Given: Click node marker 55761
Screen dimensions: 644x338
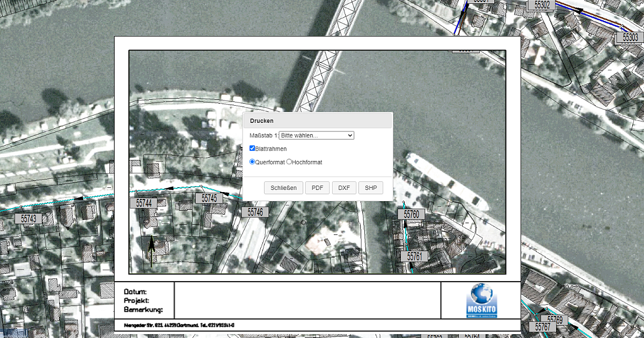Looking at the screenshot, I should pos(414,256).
